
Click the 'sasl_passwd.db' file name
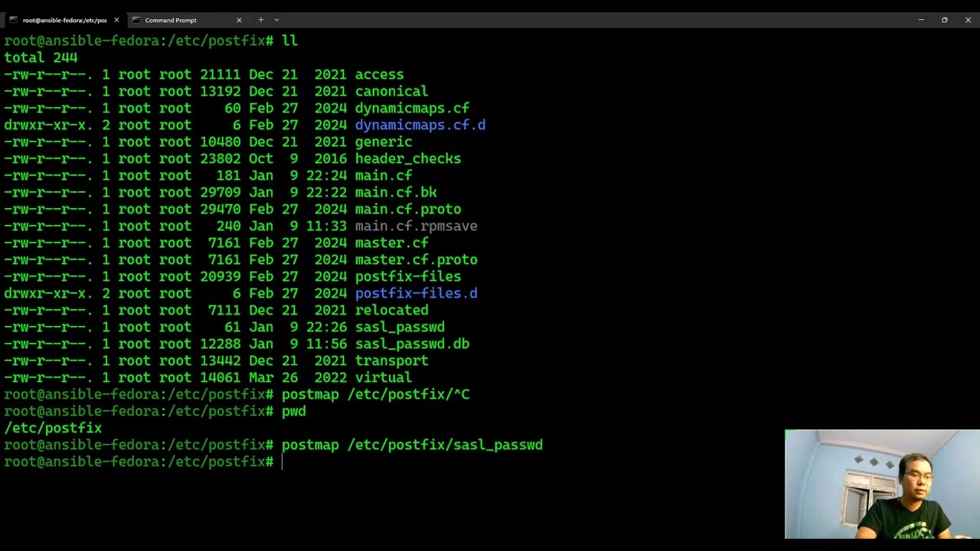click(412, 344)
